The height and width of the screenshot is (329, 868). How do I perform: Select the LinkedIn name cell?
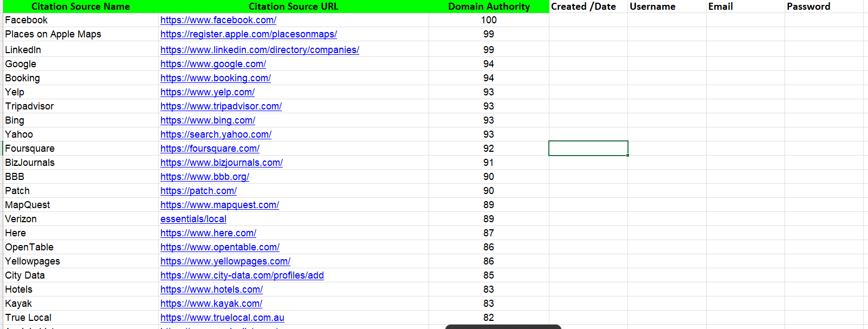point(80,49)
